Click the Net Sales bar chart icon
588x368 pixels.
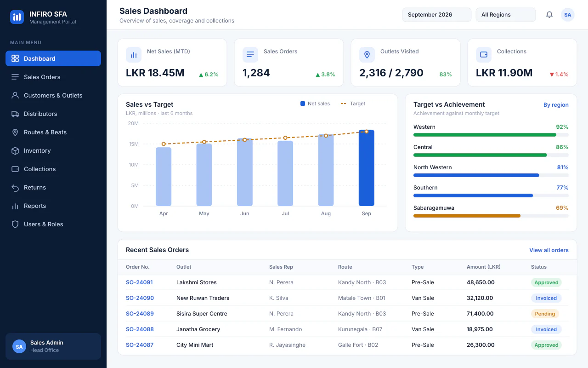[x=134, y=55]
